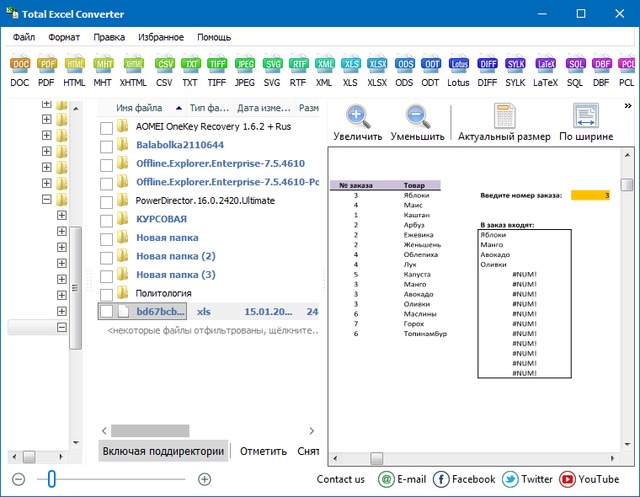Click the Имя файла column sort header
640x497 pixels.
(140, 107)
